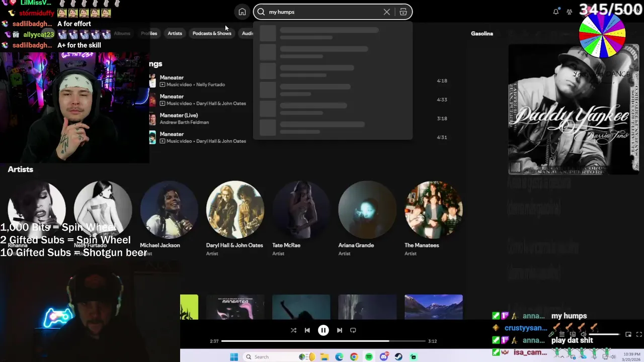Open the Daryl Hall & John Oates artist card
This screenshot has width=644, height=362.
click(x=235, y=218)
